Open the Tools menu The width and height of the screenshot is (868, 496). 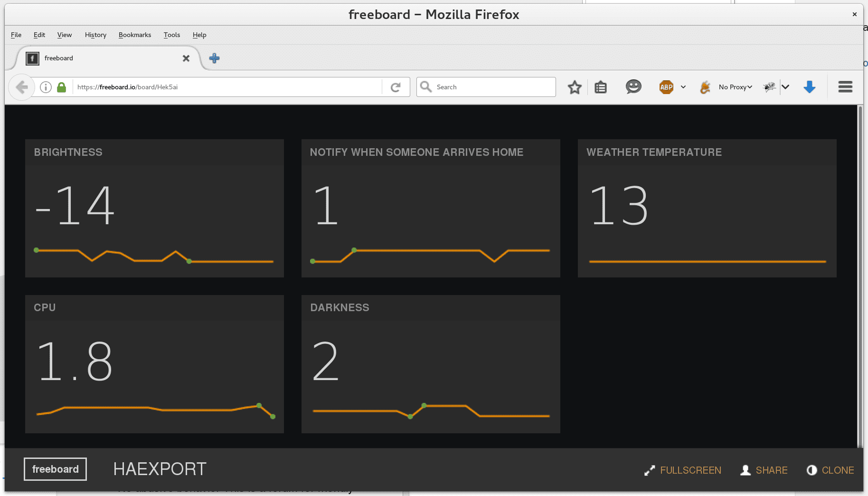pos(171,35)
